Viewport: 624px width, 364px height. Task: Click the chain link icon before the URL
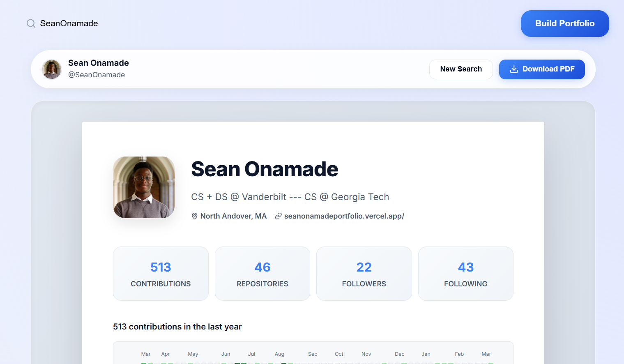pos(278,216)
